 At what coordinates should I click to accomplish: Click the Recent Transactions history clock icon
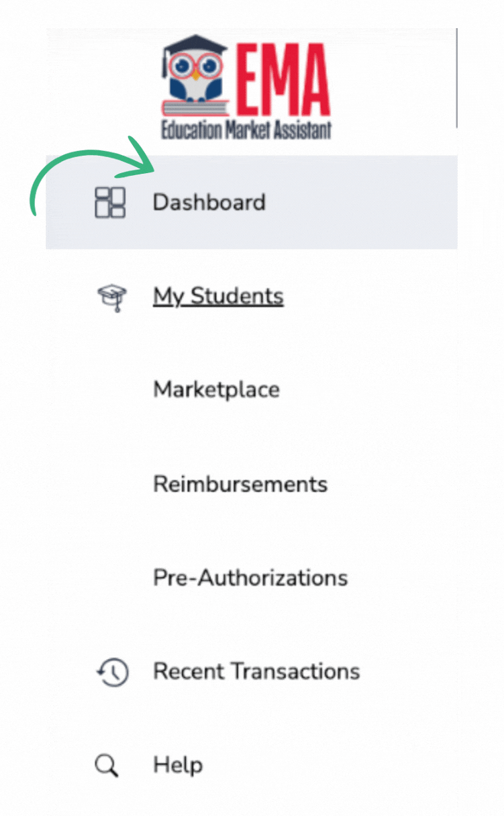click(x=111, y=672)
